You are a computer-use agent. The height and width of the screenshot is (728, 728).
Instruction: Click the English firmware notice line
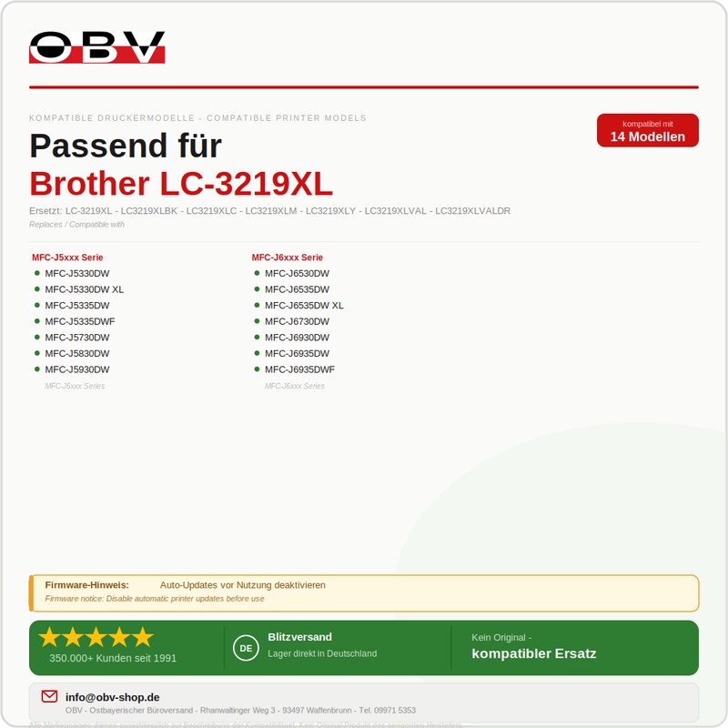[154, 599]
